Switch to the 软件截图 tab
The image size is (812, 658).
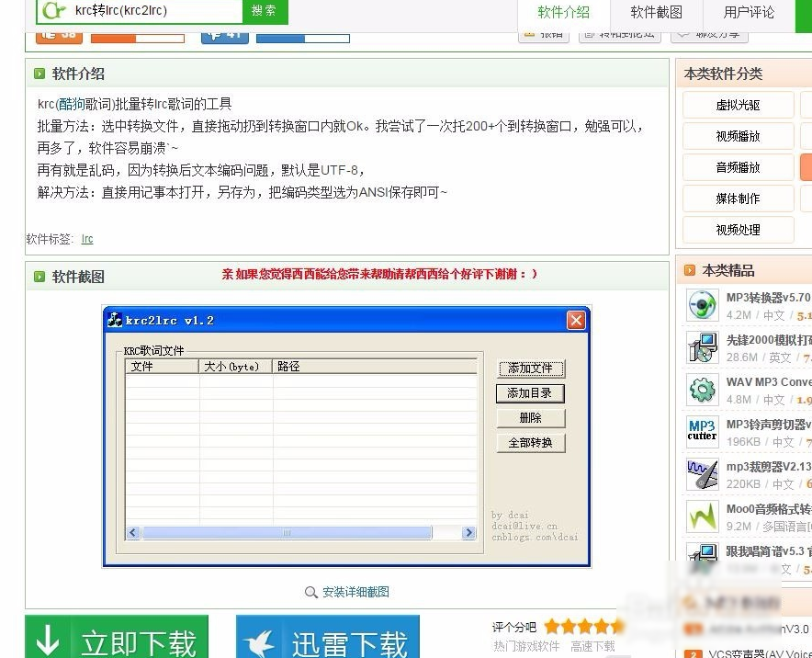(x=656, y=13)
